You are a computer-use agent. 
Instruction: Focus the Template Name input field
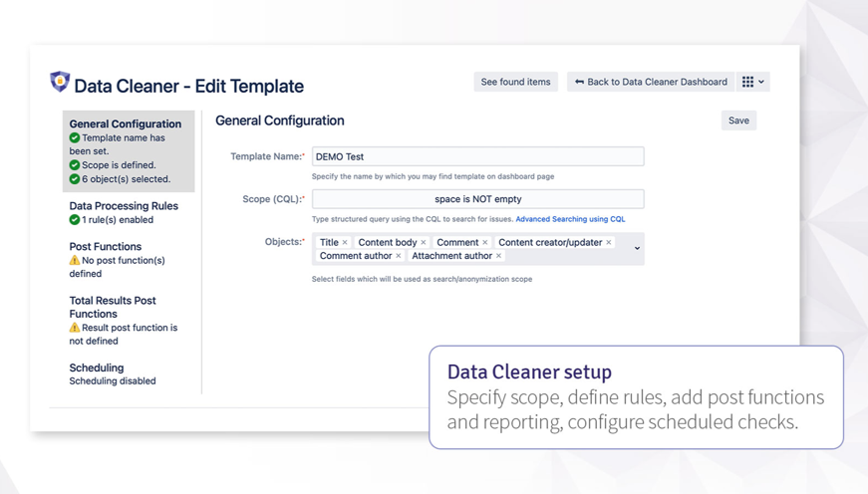[x=477, y=156]
